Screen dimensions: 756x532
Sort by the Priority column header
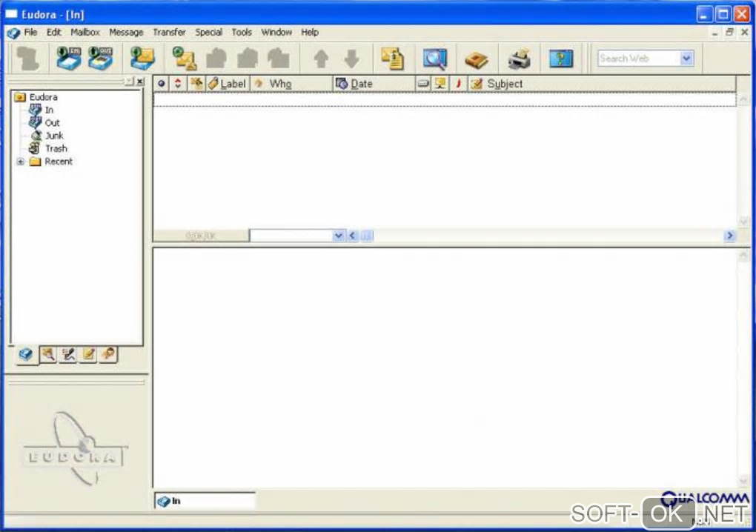pyautogui.click(x=178, y=84)
